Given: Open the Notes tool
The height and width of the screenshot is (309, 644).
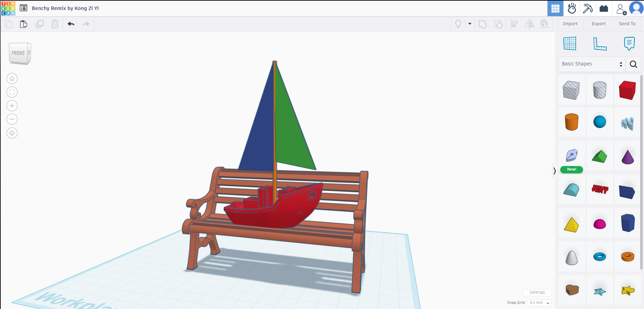Looking at the screenshot, I should [x=629, y=43].
